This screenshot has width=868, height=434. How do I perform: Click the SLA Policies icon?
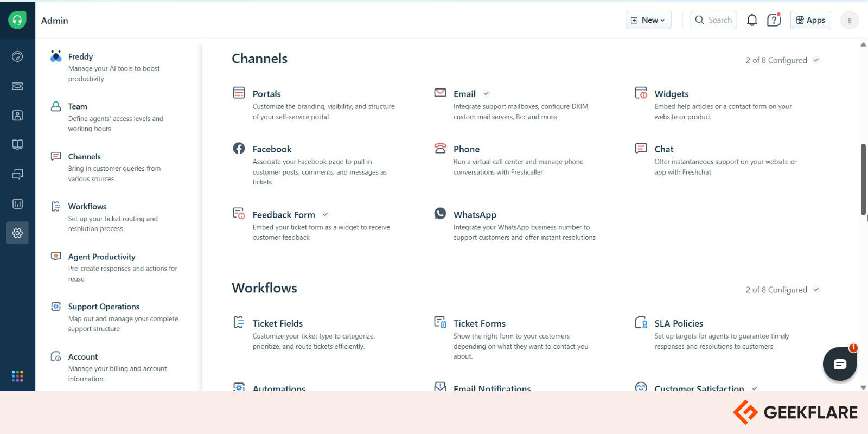(641, 323)
